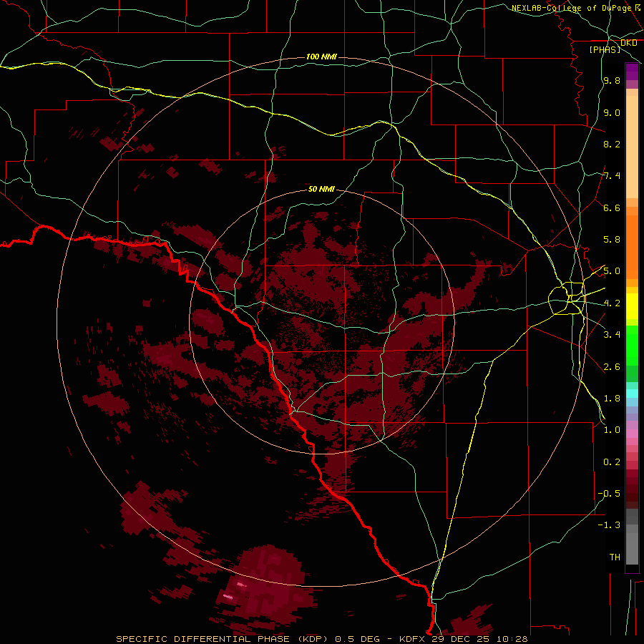Click the 2.6 scale value
Image resolution: width=644 pixels, height=644 pixels.
click(x=612, y=366)
